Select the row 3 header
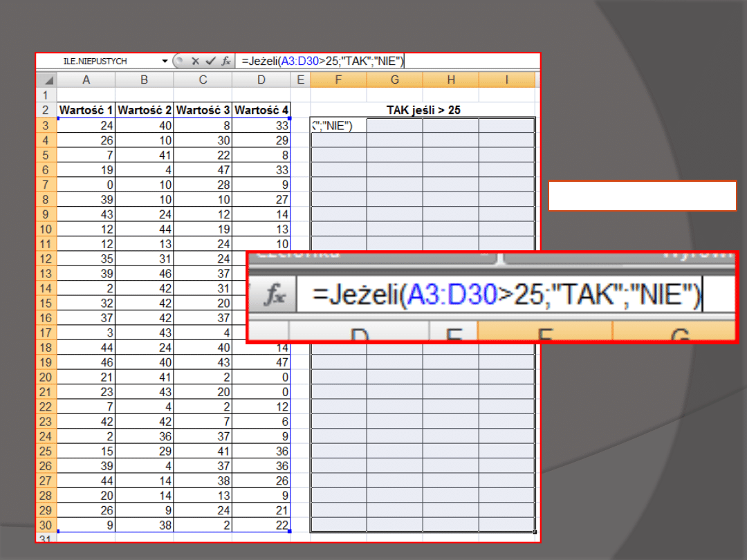747x560 pixels. pyautogui.click(x=46, y=125)
